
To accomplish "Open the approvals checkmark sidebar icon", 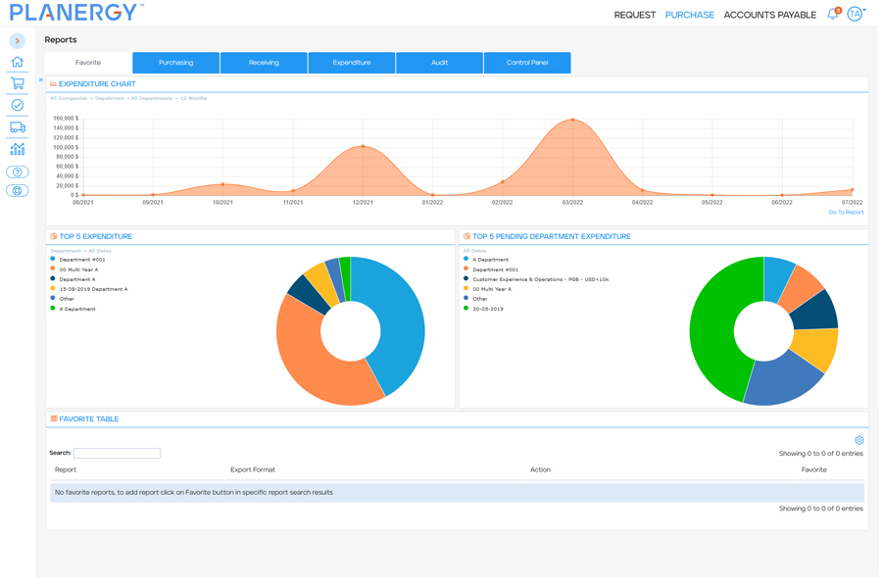I will coord(18,105).
